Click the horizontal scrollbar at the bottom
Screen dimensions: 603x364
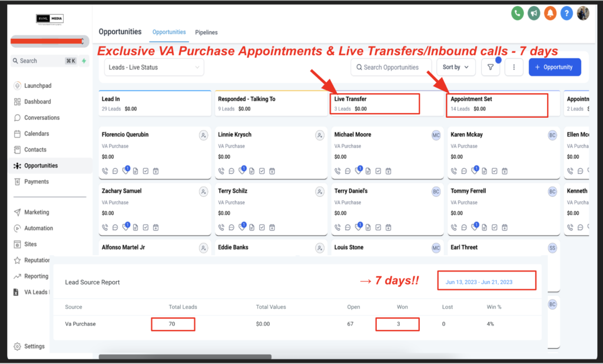click(x=185, y=357)
